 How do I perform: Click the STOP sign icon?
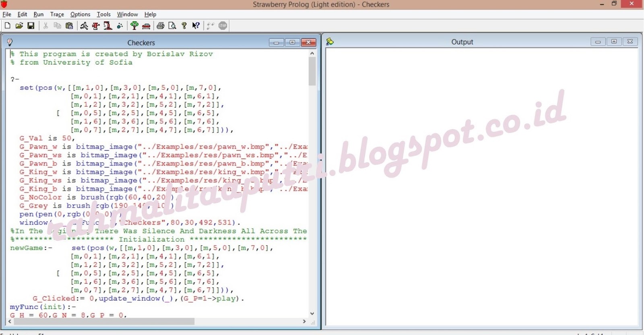223,26
